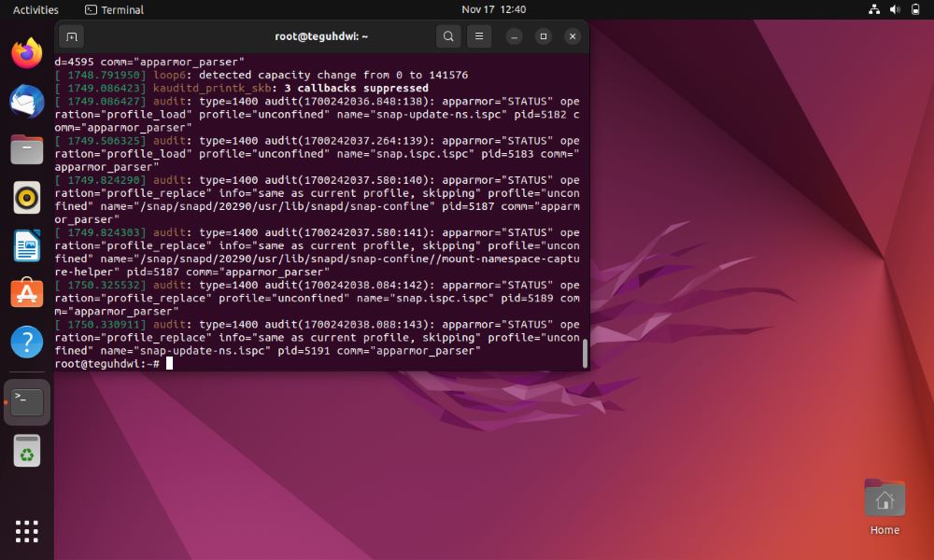
Task: Click text 'detected capacity change from 0 to 141576'
Action: tap(333, 75)
